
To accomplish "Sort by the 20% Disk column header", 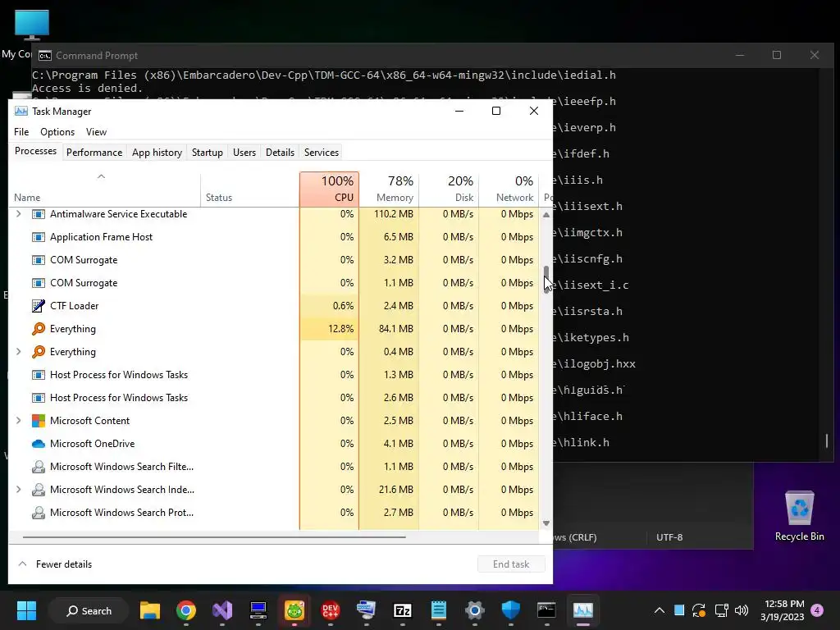I will (449, 189).
